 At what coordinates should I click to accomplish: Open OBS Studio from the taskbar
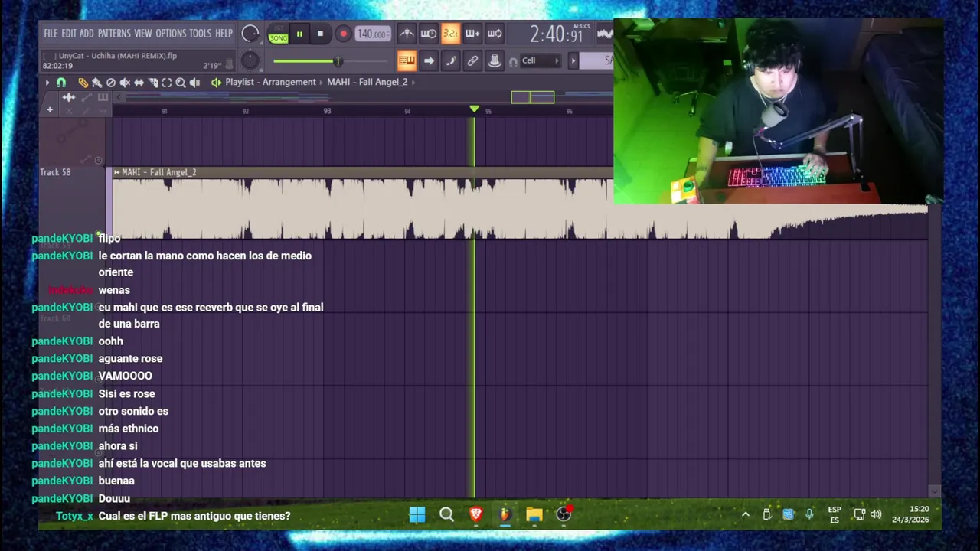tap(563, 515)
